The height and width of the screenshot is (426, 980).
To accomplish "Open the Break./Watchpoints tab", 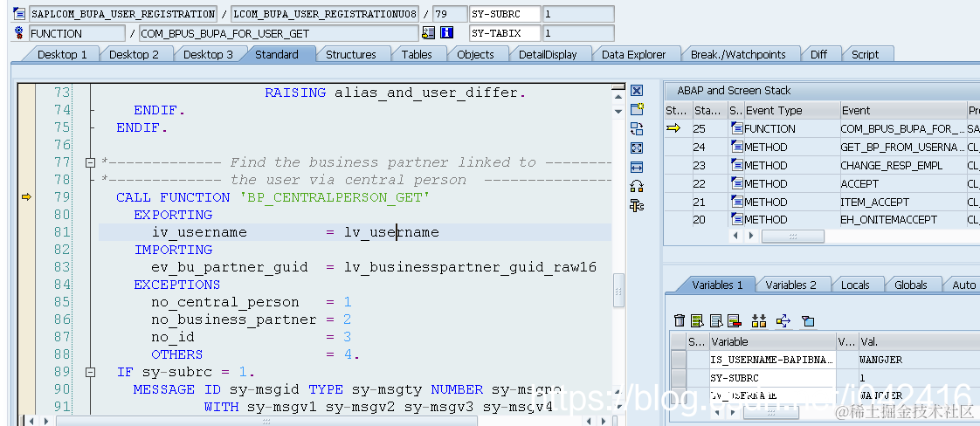I will tap(737, 54).
